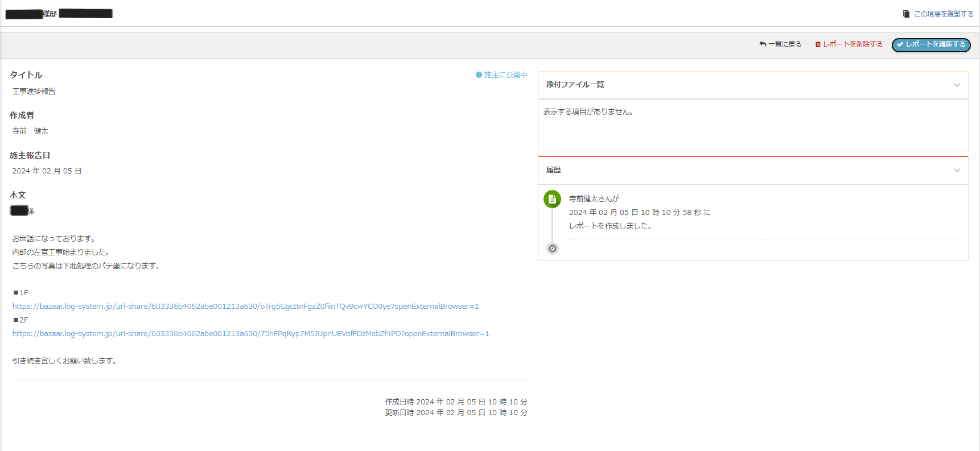Click the 施主に公開中 status label

tap(505, 75)
